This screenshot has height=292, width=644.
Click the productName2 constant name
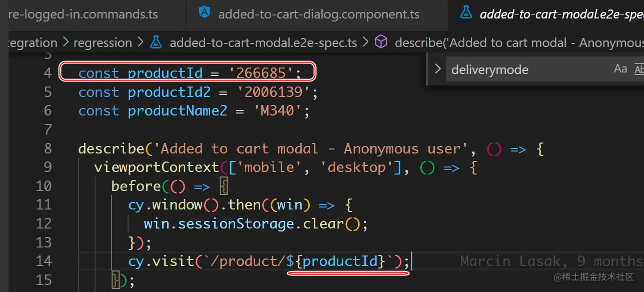pyautogui.click(x=178, y=111)
